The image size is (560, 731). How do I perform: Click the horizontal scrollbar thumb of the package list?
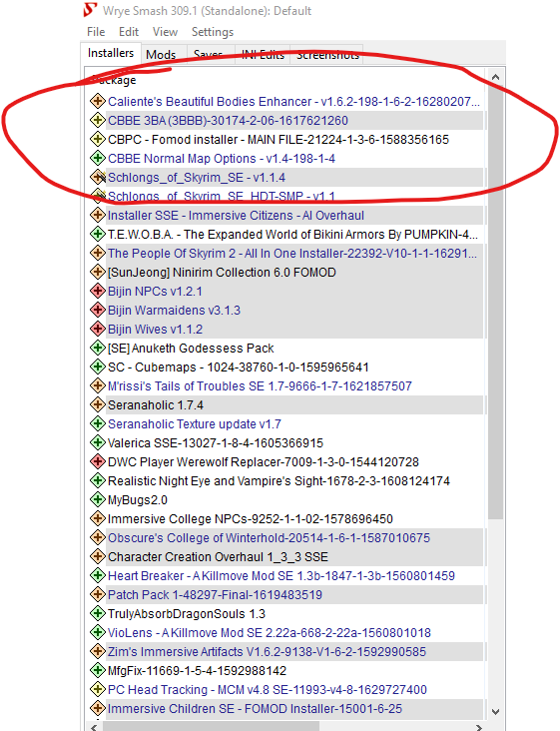point(211,726)
